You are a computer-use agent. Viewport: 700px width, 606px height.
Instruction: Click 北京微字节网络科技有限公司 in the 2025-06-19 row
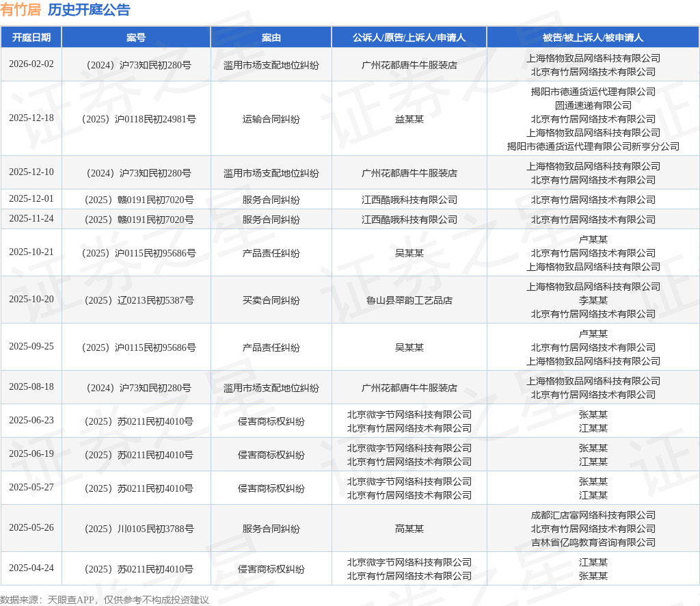pyautogui.click(x=409, y=449)
